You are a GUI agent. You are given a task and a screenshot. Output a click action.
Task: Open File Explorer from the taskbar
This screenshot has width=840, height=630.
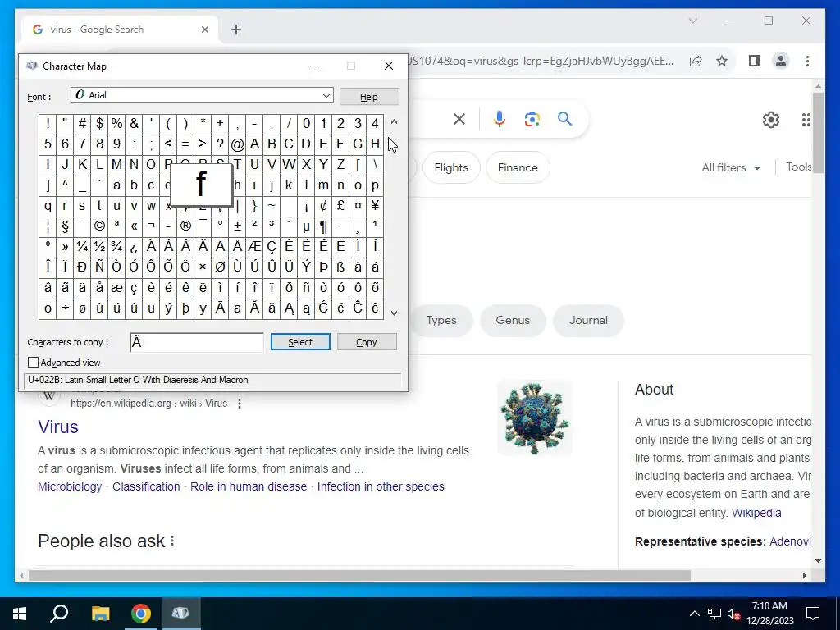click(x=100, y=614)
